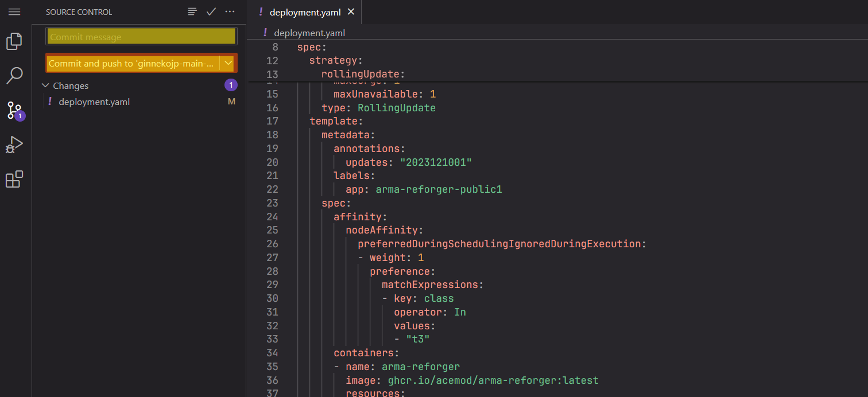Open the Source Control more actions ellipsis
The height and width of the screenshot is (397, 868).
tap(230, 11)
